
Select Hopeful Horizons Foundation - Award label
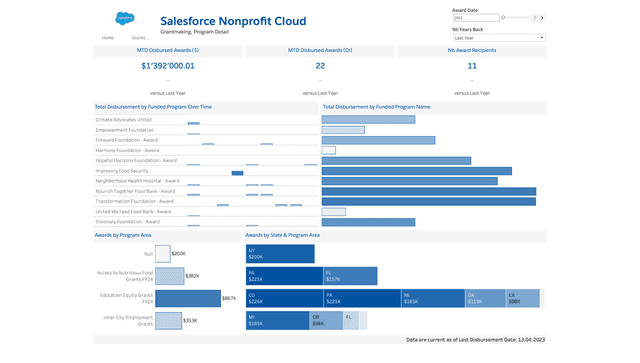[136, 160]
